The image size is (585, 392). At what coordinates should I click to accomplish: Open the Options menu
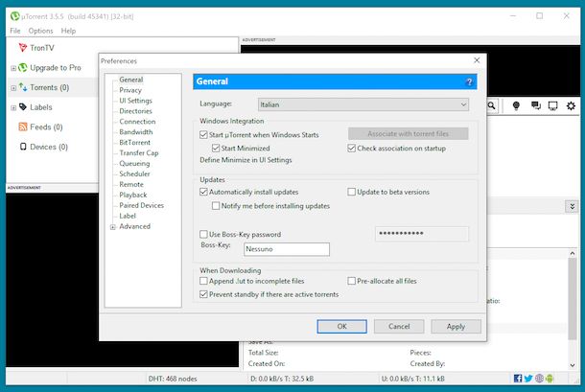(40, 31)
